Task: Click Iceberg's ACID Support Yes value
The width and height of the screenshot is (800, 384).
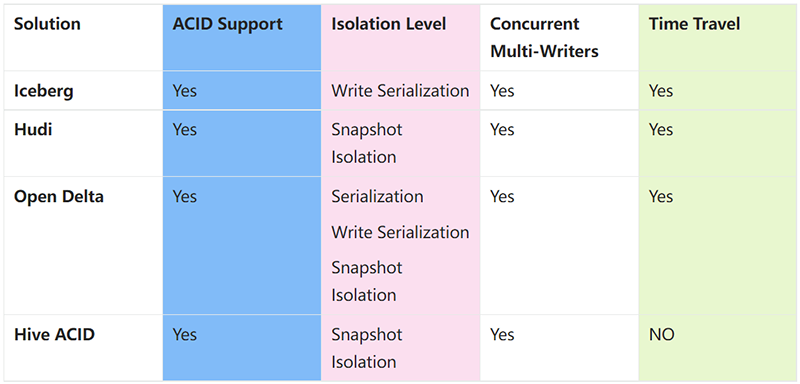Action: (x=185, y=91)
